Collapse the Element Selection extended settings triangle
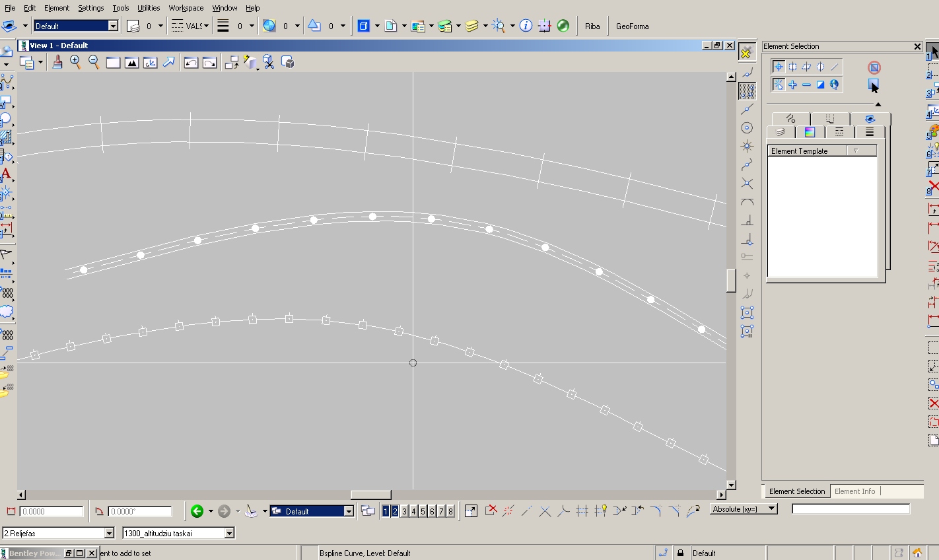This screenshot has width=939, height=560. 878,104
